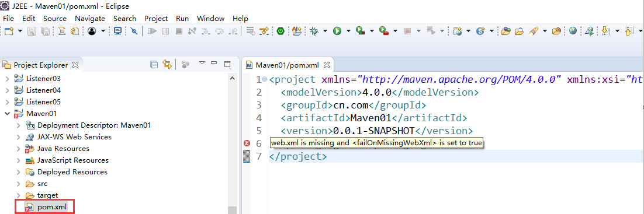Click the Step Return icon
Viewport: 644px width, 214px height.
point(233,31)
